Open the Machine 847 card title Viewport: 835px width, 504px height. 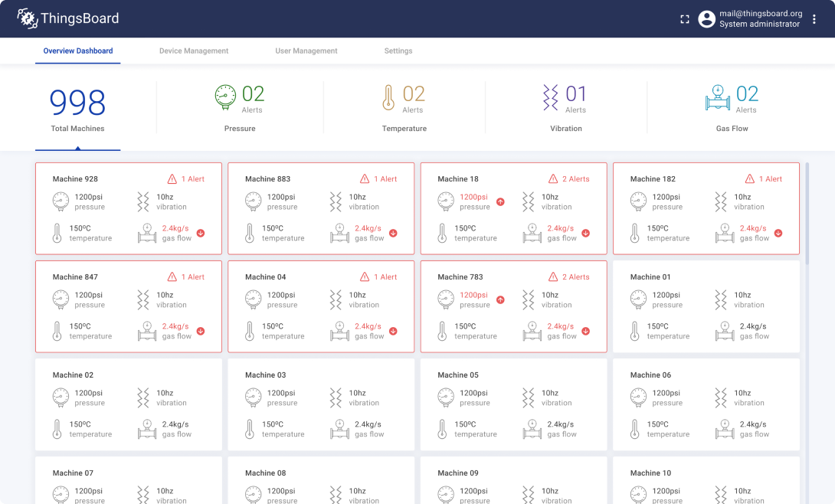(x=75, y=277)
